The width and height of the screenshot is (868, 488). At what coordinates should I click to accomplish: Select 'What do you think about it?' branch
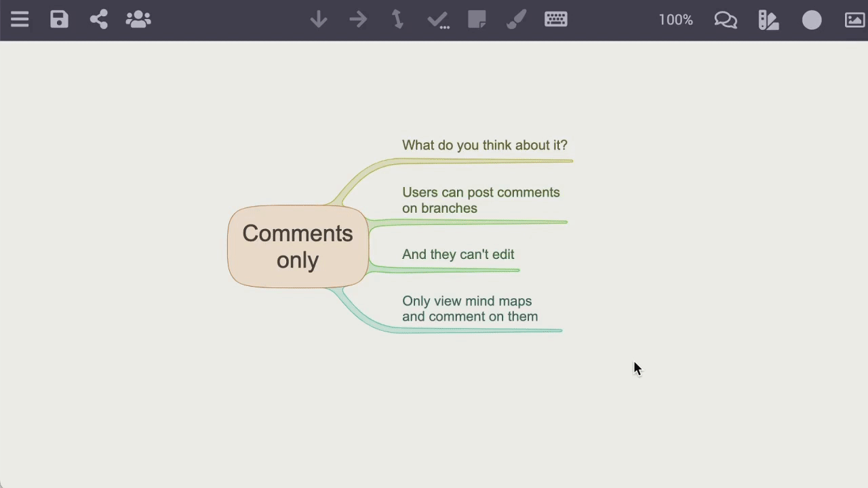coord(485,145)
